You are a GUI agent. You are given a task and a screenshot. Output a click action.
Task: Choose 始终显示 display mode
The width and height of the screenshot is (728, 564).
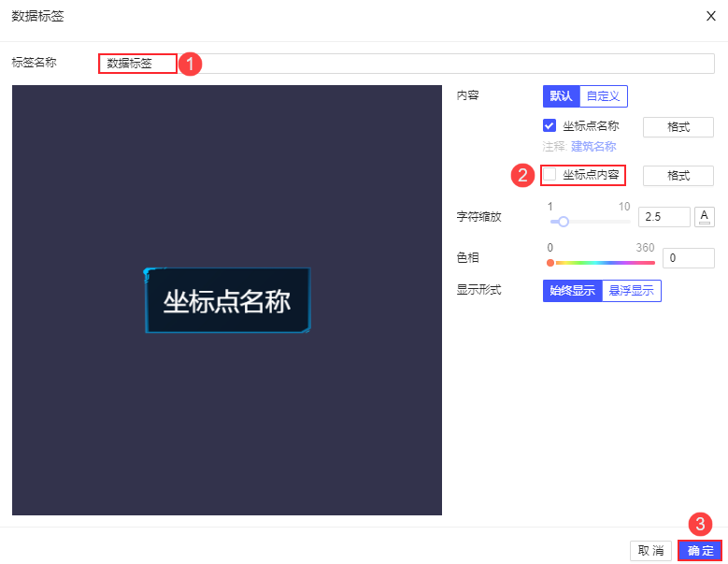(573, 291)
